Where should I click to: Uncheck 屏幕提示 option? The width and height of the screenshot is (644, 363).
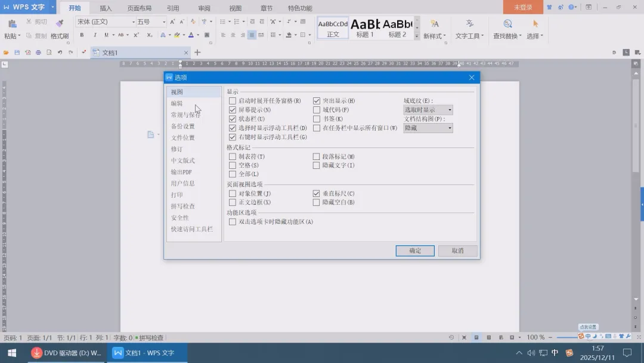[x=233, y=110]
